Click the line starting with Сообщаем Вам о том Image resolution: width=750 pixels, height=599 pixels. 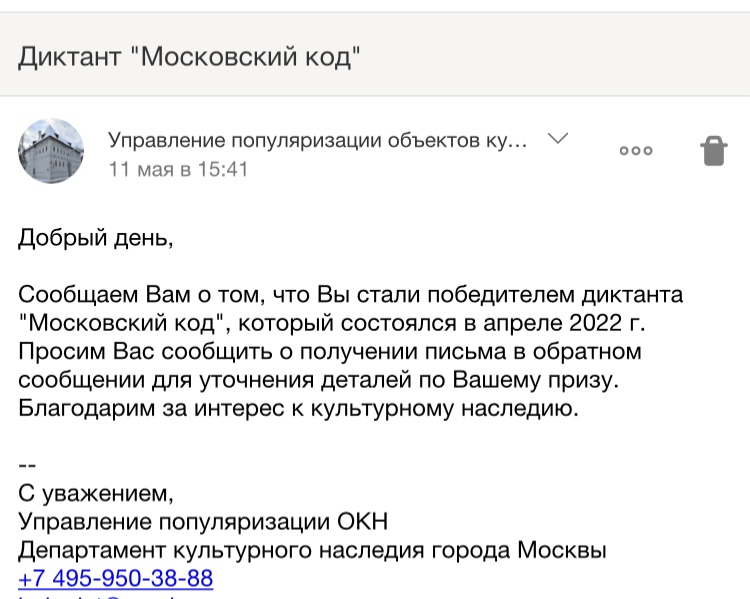pyautogui.click(x=351, y=294)
